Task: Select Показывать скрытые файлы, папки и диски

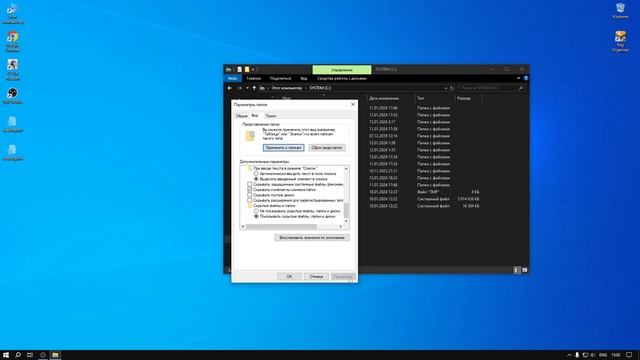Action: click(x=256, y=216)
